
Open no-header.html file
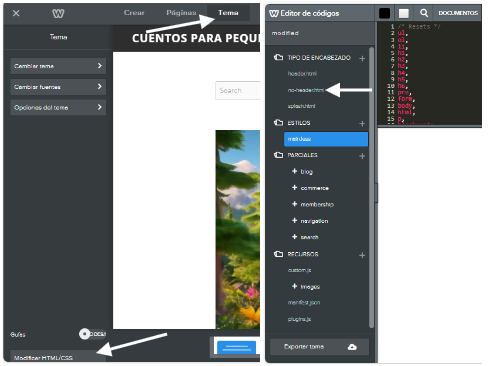point(305,90)
